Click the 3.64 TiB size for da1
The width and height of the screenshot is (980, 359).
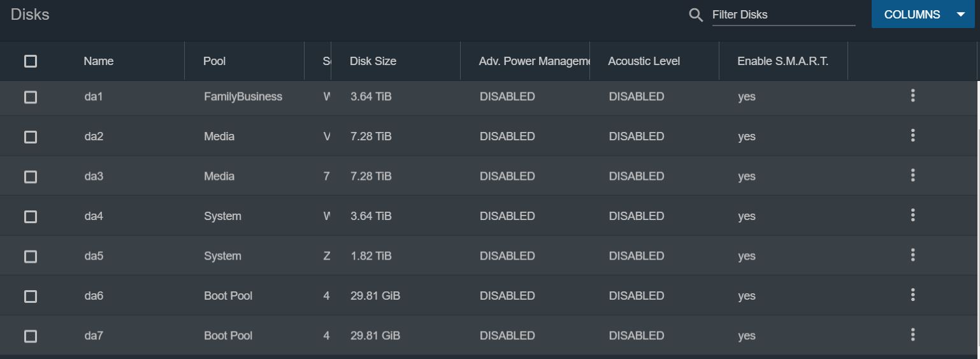371,97
